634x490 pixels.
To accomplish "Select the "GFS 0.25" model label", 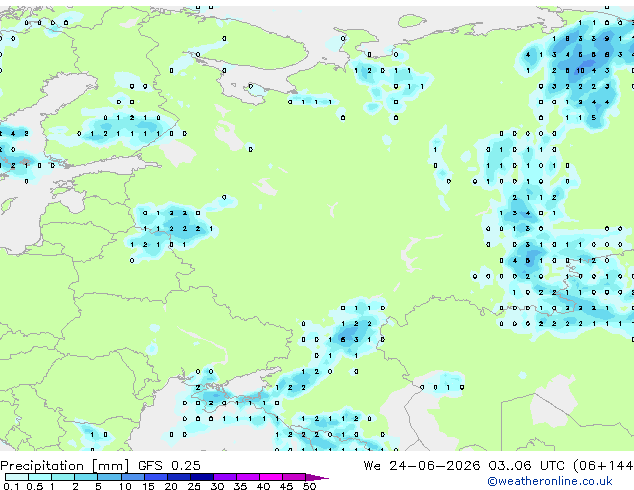I will [169, 466].
